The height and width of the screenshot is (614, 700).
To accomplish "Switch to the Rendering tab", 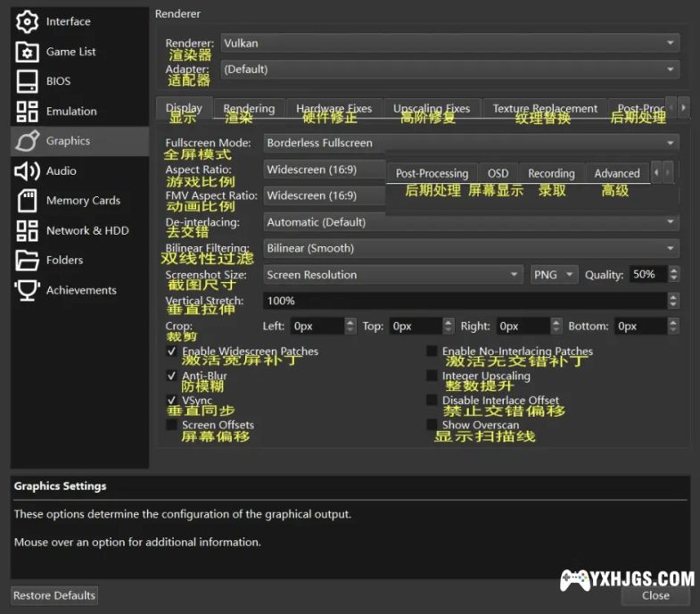I will click(x=249, y=108).
